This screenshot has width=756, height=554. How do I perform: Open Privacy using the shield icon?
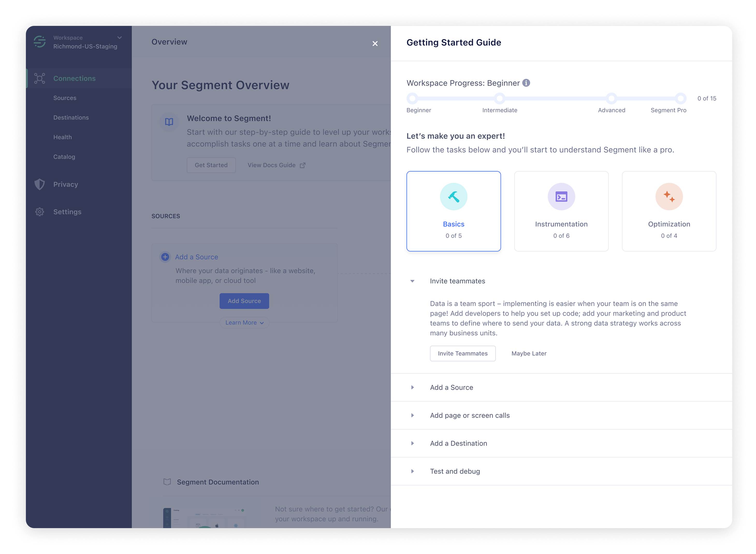click(x=40, y=184)
